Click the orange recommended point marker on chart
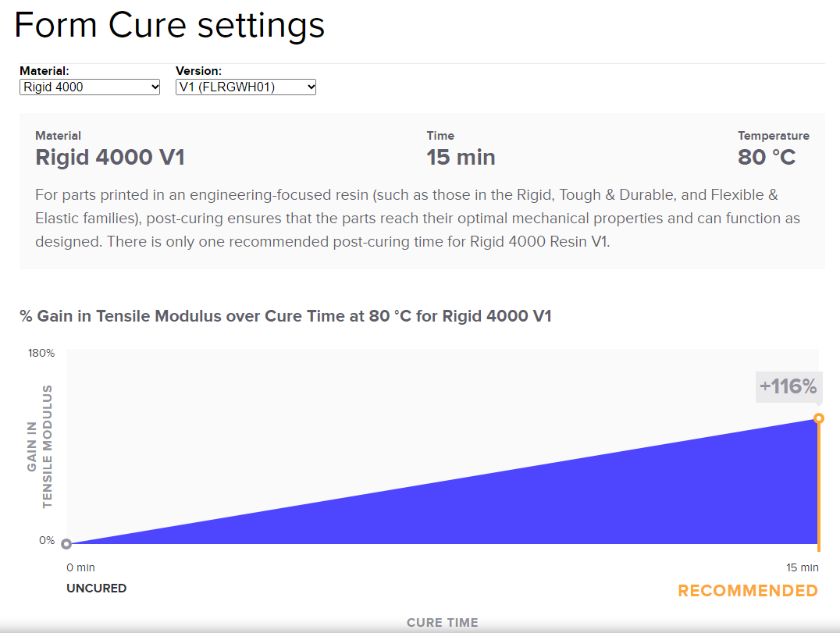This screenshot has height=633, width=840. click(x=819, y=418)
